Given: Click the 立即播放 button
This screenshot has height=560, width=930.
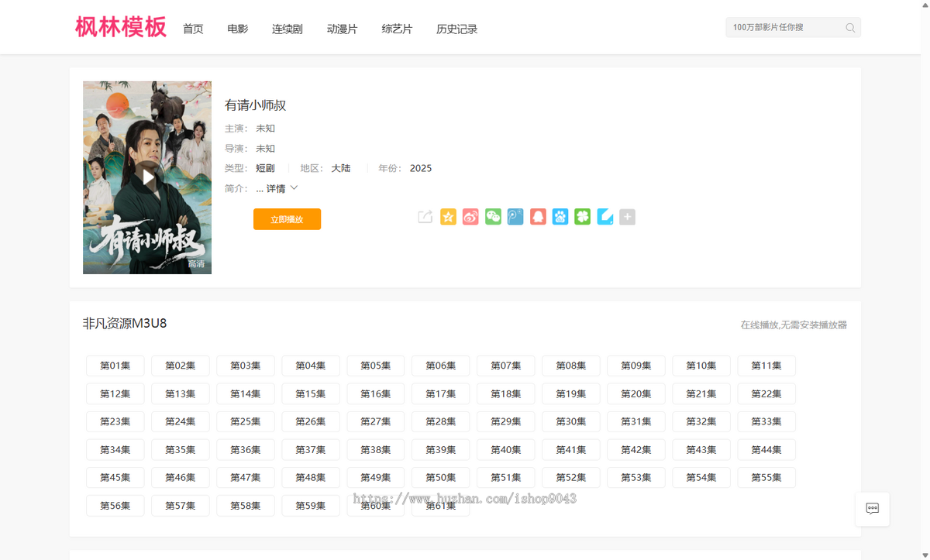Looking at the screenshot, I should click(287, 219).
